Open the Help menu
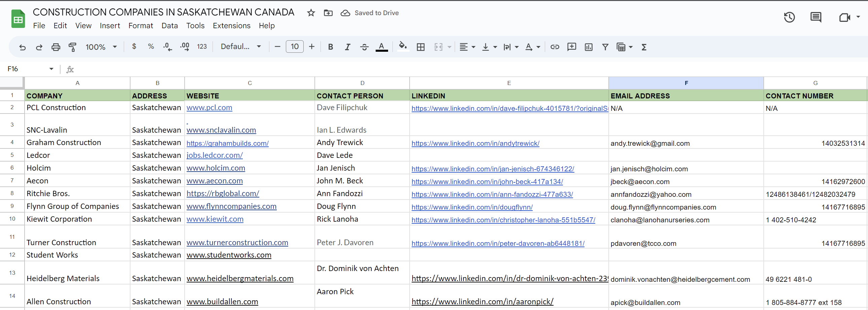 click(267, 26)
